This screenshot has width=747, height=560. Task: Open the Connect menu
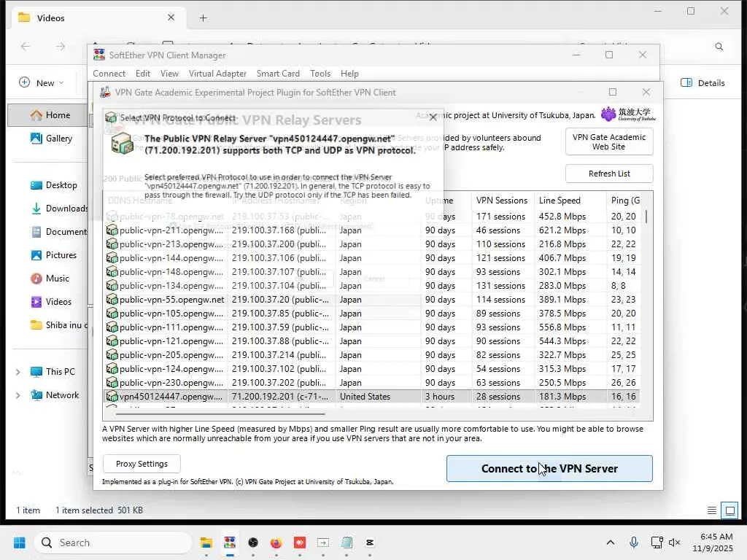click(x=109, y=74)
